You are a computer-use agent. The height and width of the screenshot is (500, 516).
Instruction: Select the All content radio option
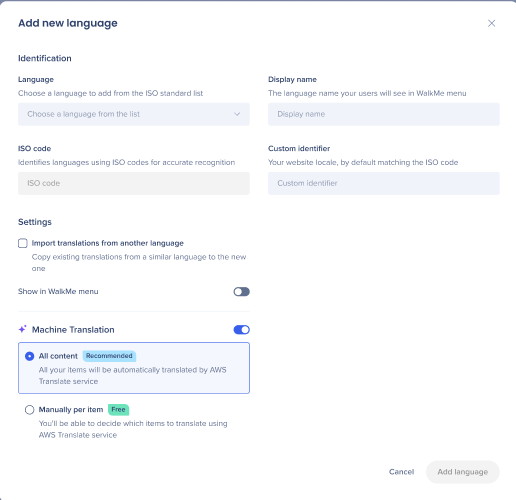pos(30,356)
